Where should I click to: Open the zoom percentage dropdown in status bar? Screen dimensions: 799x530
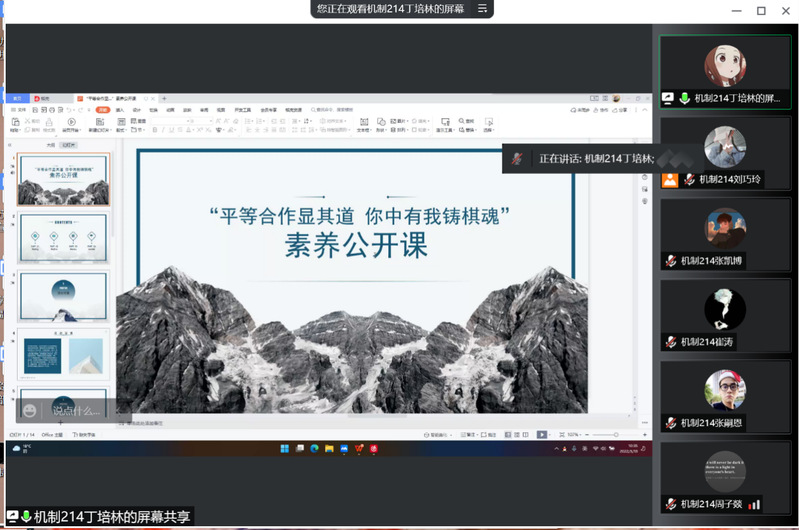[574, 435]
